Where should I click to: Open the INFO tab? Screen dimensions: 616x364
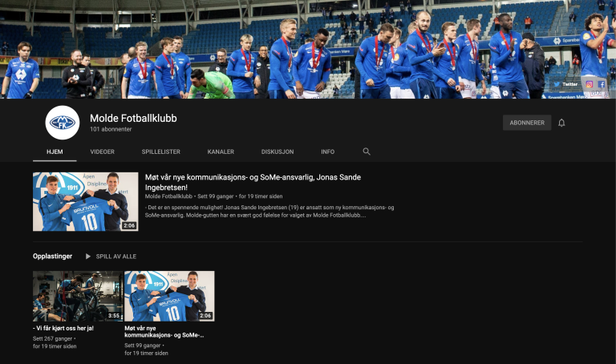(x=327, y=152)
